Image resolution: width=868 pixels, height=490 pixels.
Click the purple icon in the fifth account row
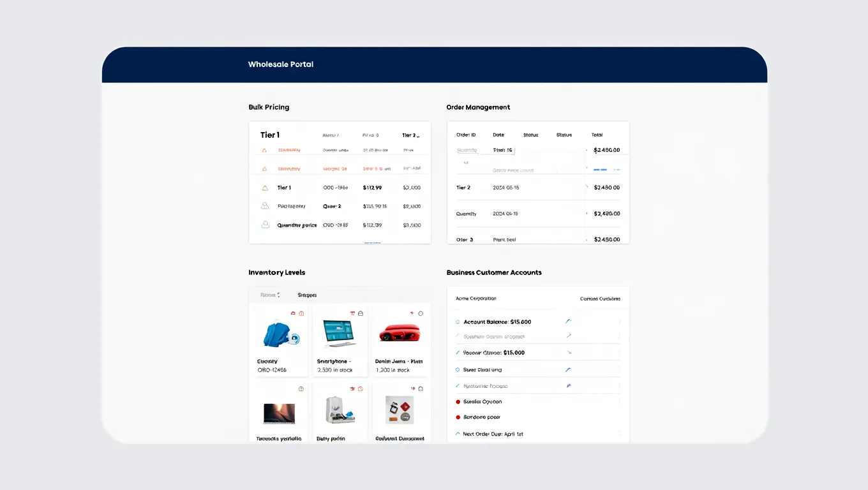[568, 386]
